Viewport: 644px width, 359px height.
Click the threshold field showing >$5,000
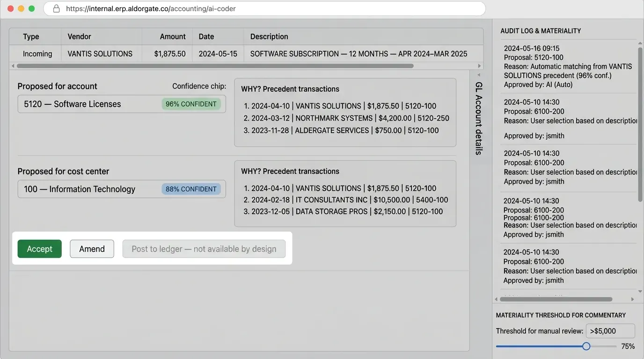tap(610, 331)
